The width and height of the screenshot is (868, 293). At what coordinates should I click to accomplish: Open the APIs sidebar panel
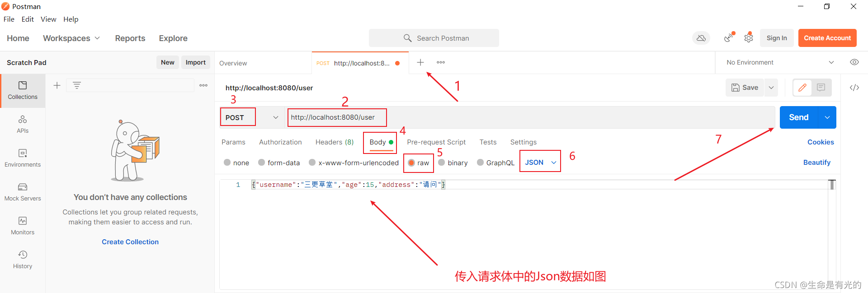point(23,124)
